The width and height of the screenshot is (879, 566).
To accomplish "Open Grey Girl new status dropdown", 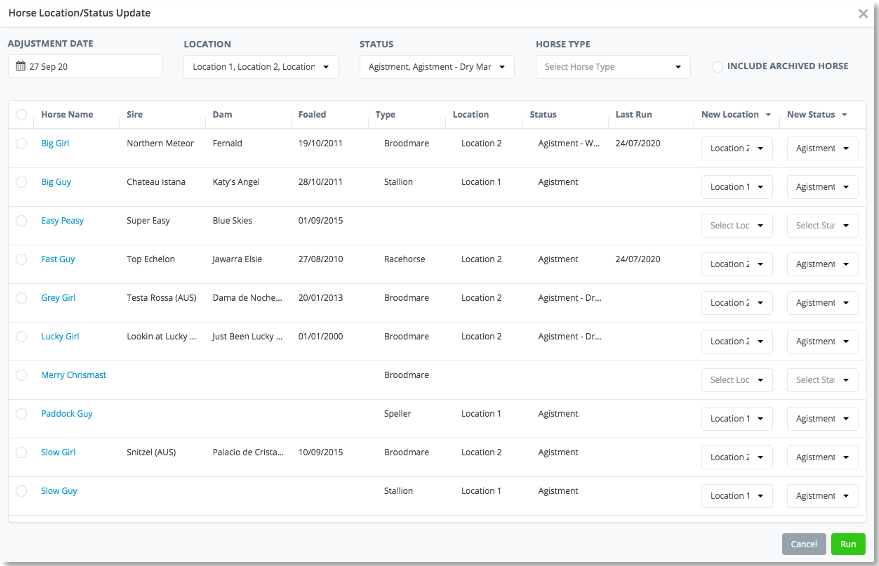I will [x=822, y=303].
